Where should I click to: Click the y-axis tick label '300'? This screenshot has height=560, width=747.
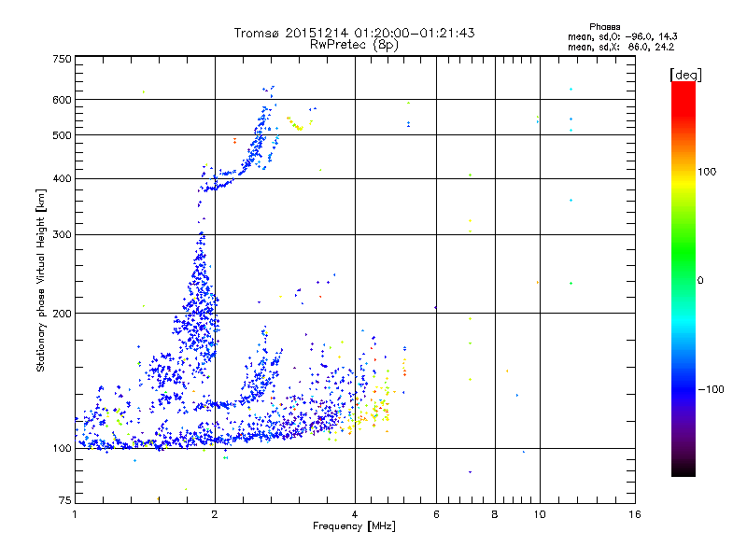click(63, 235)
